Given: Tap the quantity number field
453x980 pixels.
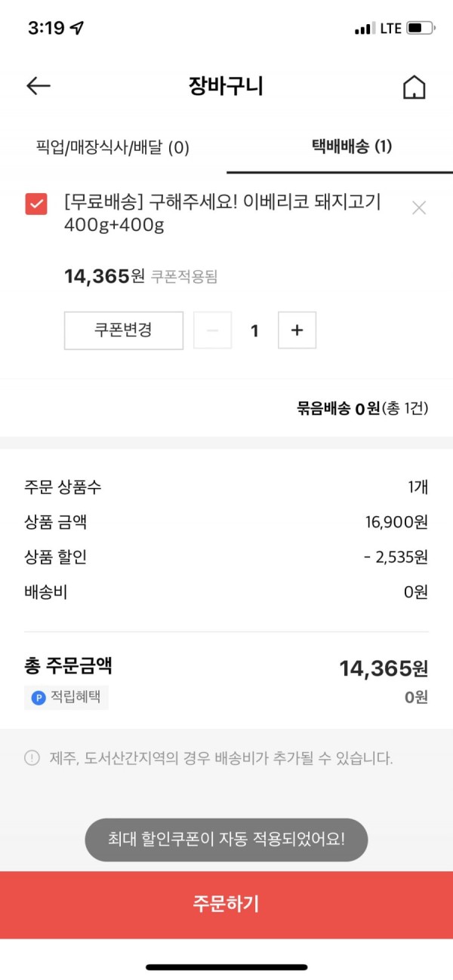Looking at the screenshot, I should [x=255, y=330].
